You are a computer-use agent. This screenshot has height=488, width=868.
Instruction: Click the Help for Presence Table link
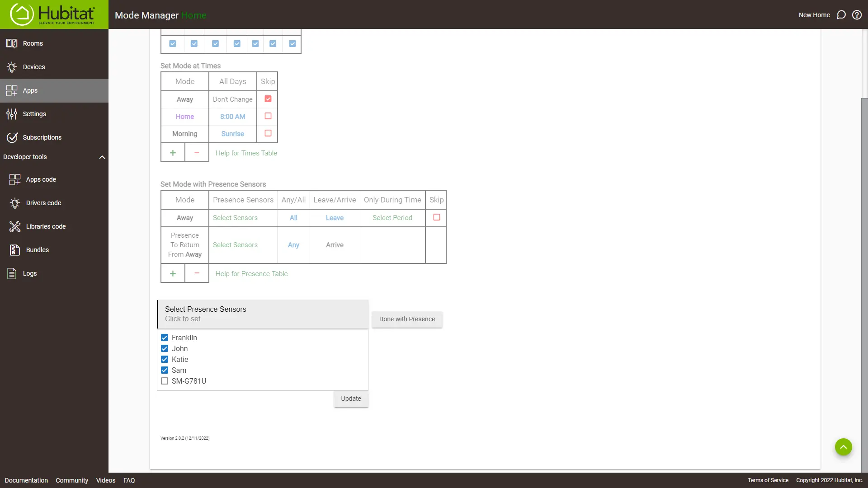point(251,273)
